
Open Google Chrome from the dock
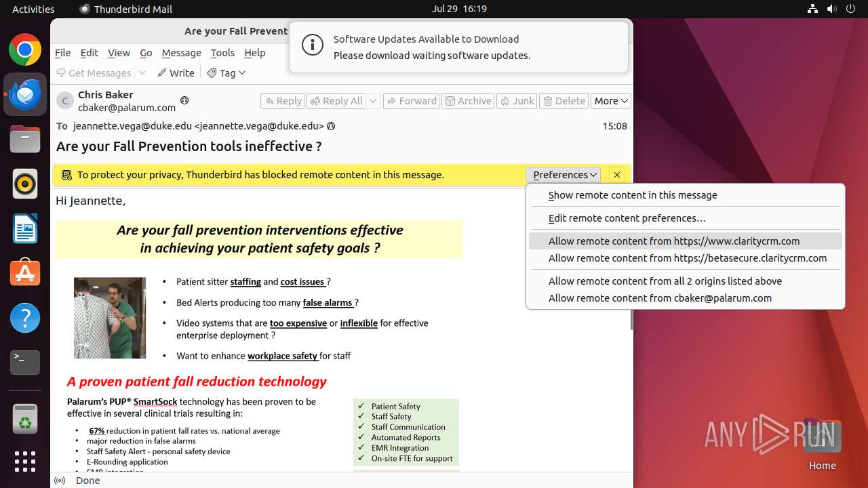click(x=25, y=50)
